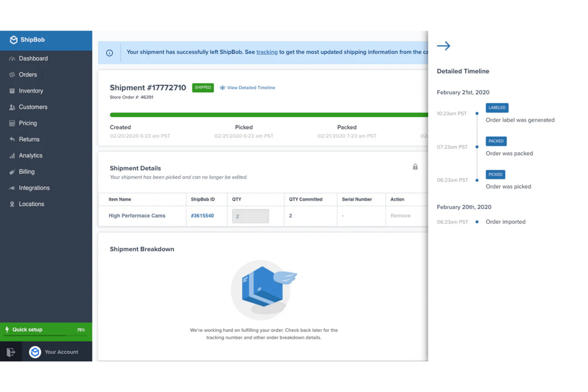The height and width of the screenshot is (392, 588).
Task: Click the info icon in the banner
Action: tap(110, 53)
